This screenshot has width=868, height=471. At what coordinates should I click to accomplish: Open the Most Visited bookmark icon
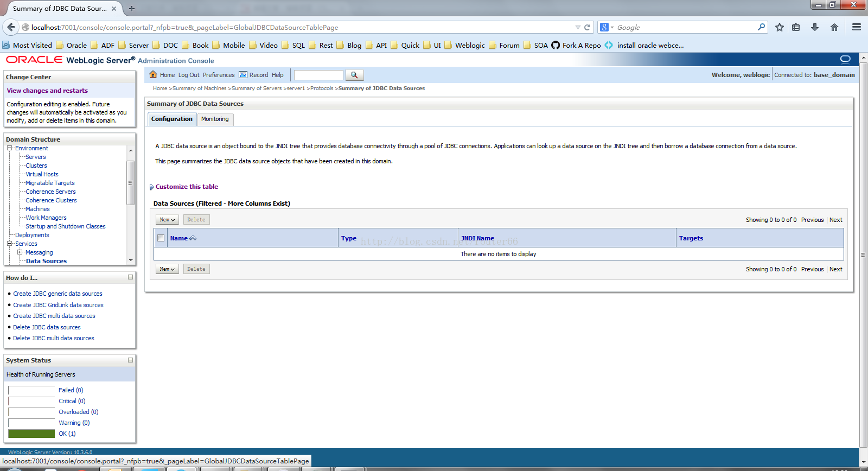tap(6, 46)
